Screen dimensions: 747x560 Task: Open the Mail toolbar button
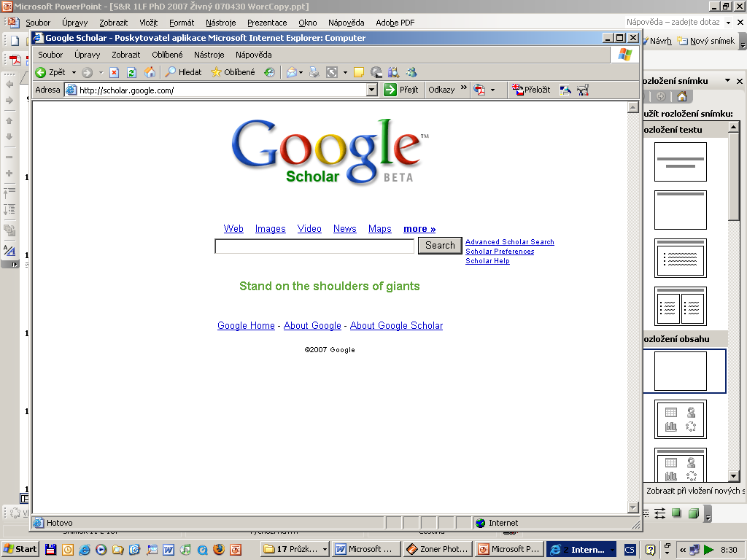coord(292,72)
